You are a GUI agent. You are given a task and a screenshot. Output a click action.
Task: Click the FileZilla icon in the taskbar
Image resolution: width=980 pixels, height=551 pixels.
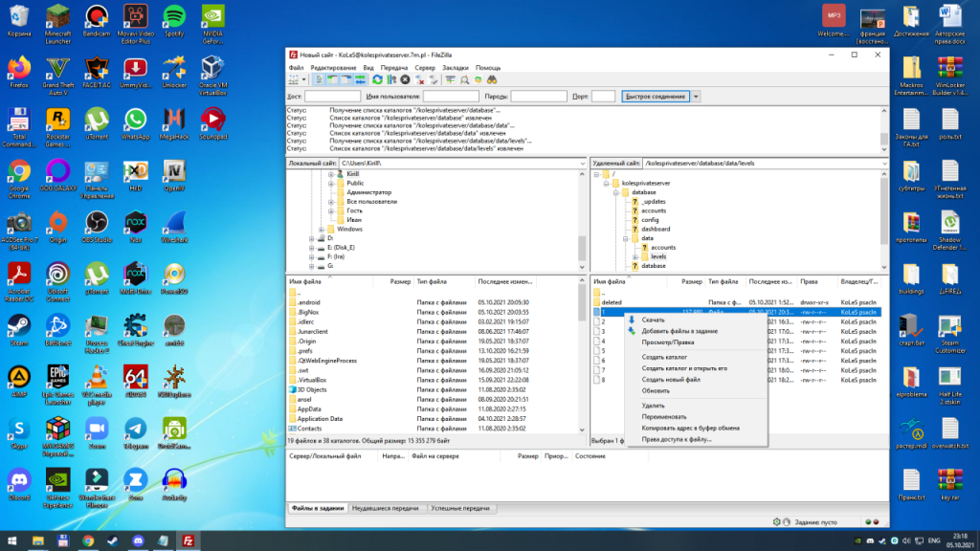(189, 540)
